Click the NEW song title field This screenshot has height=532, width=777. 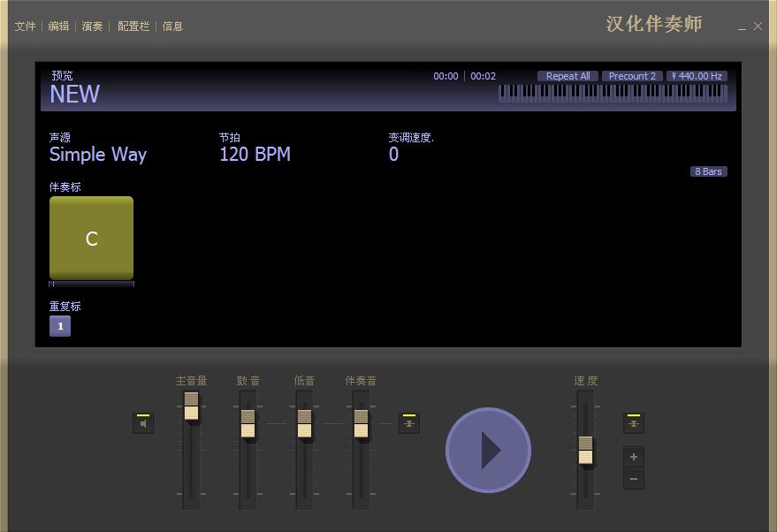(74, 95)
